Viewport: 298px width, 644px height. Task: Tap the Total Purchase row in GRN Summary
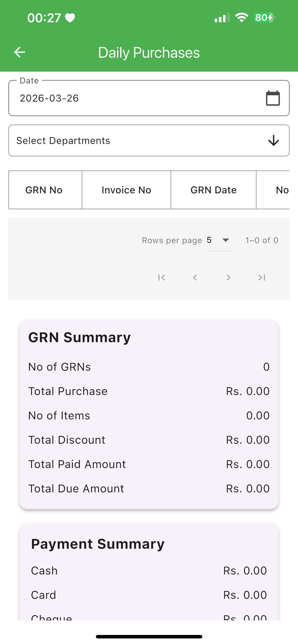[149, 391]
